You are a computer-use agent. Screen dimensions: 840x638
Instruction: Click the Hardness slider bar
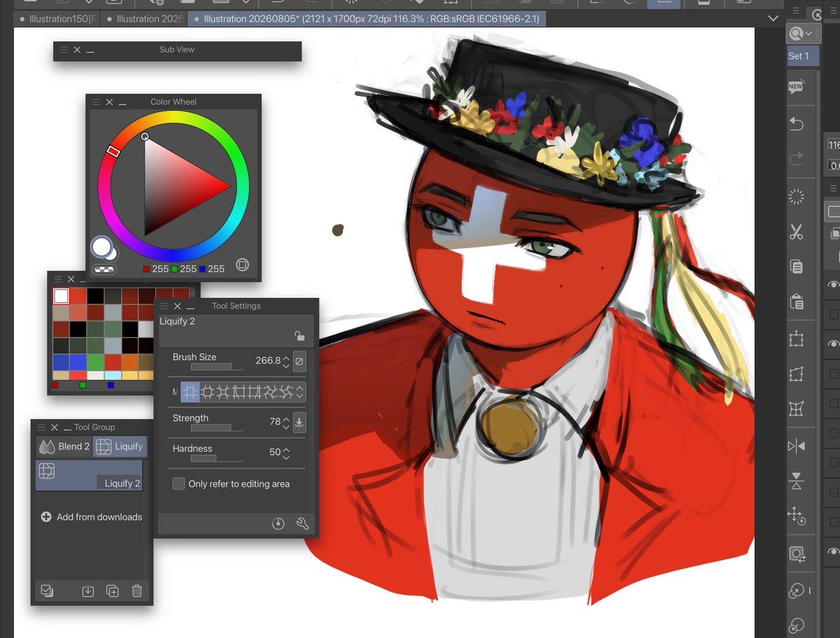click(216, 458)
